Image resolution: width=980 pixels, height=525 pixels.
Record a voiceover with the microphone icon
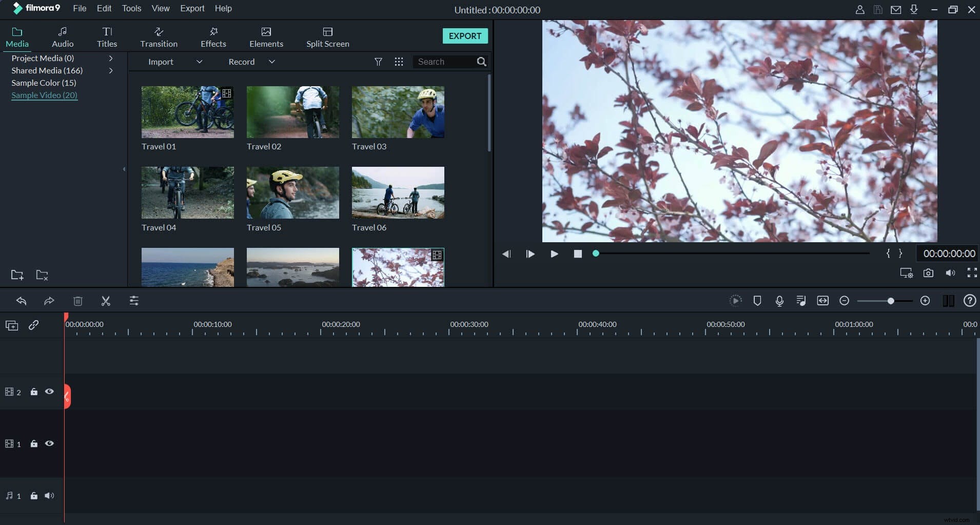point(779,301)
